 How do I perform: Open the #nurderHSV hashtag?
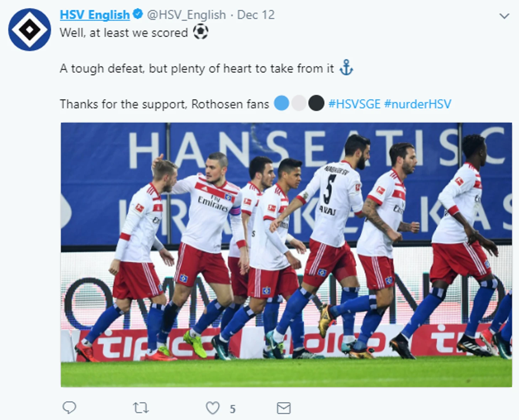point(418,104)
